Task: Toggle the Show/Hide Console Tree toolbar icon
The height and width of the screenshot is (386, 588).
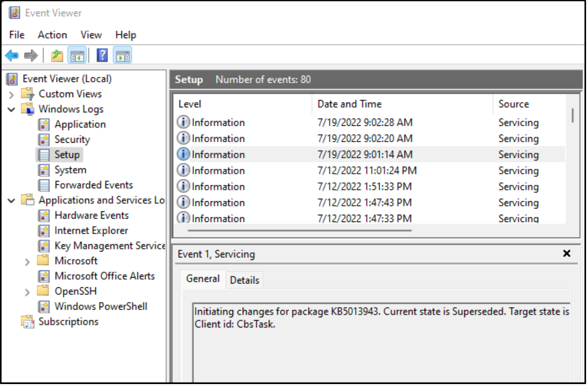Action: pos(77,56)
